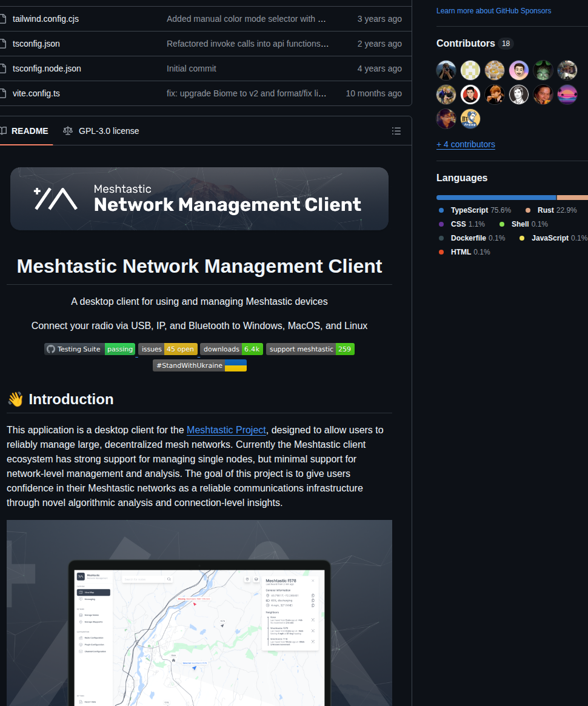Open the red-circle cartoon man avatar
Image resolution: width=588 pixels, height=706 pixels.
470,95
